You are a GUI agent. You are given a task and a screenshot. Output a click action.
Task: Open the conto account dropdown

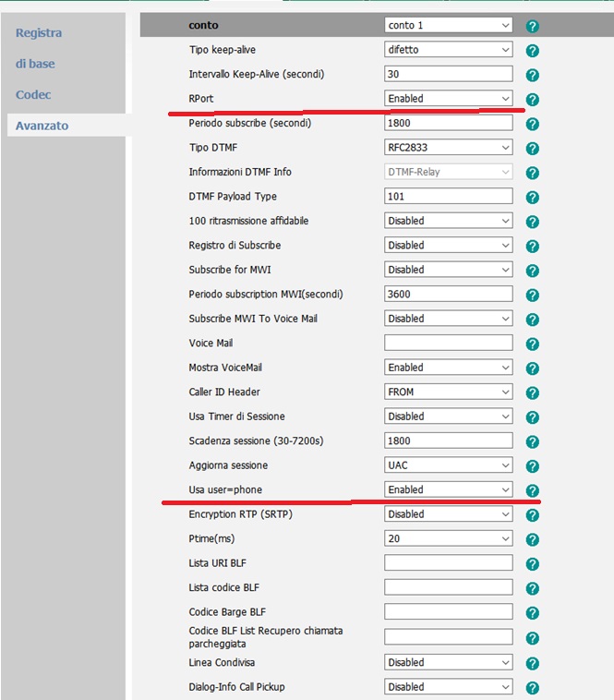coord(449,25)
